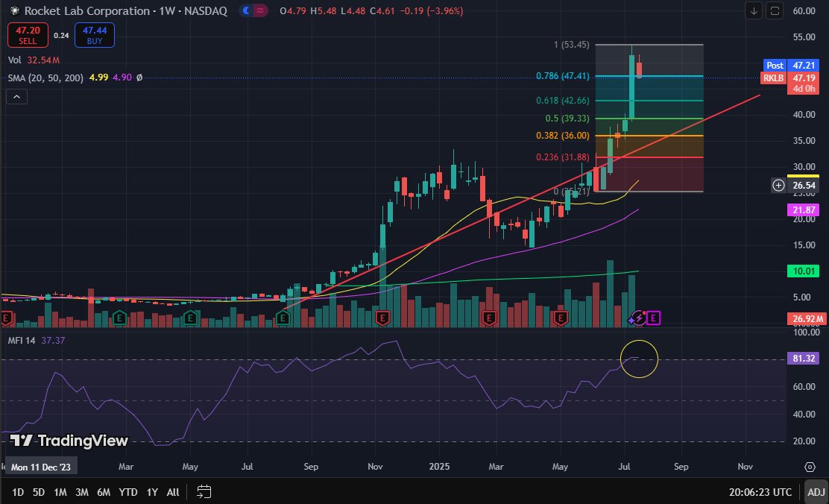
Task: Click the plus crosshair icon beside 26.54
Action: pyautogui.click(x=778, y=185)
